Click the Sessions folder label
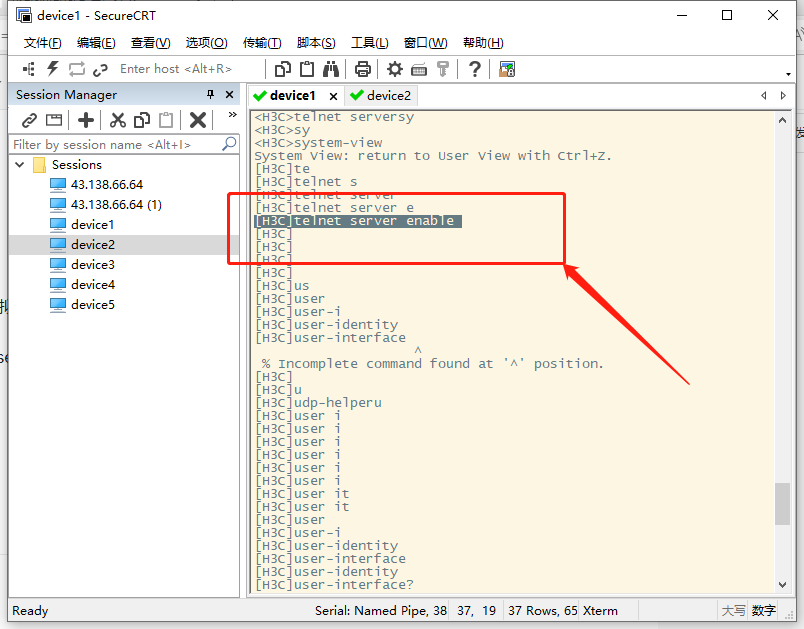Image resolution: width=804 pixels, height=629 pixels. 77,165
